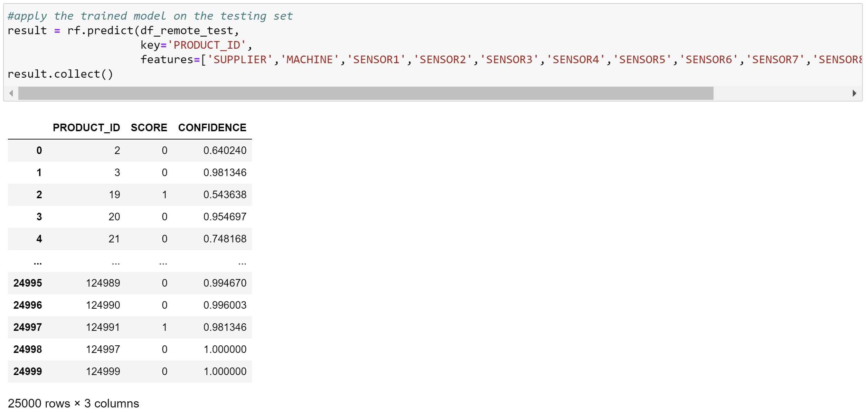868x413 pixels.
Task: Click the 'PRODUCT_ID' key string in code
Action: pos(207,45)
